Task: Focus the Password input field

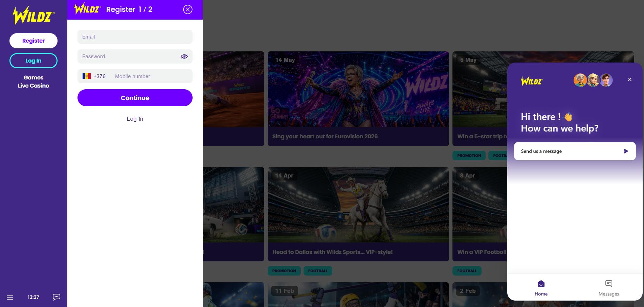Action: click(135, 56)
